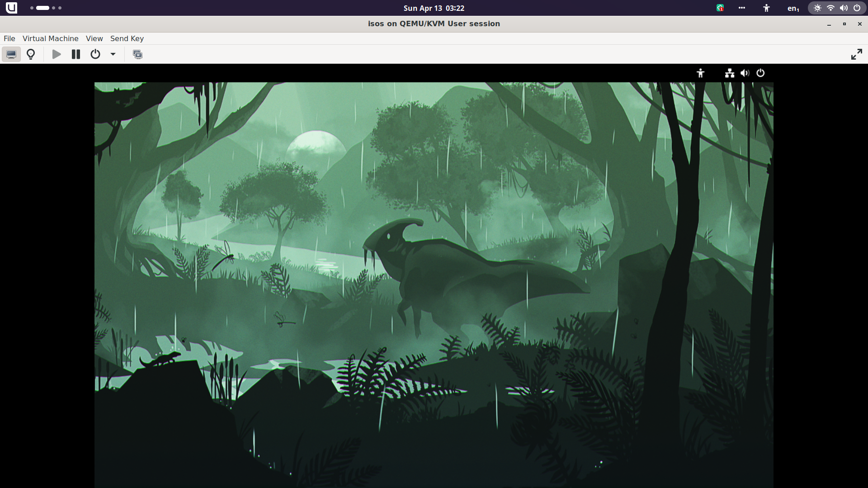Show virtual hardware details (lightbulb icon)

click(31, 54)
